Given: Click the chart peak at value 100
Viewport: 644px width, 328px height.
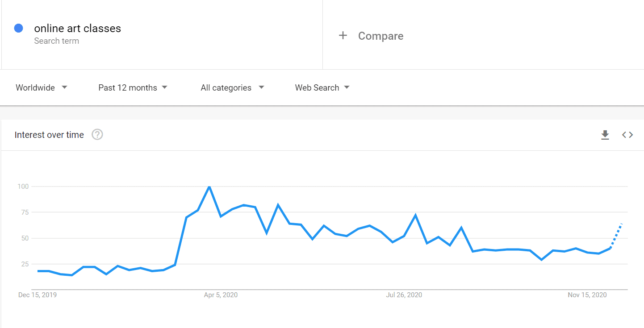Looking at the screenshot, I should [209, 187].
